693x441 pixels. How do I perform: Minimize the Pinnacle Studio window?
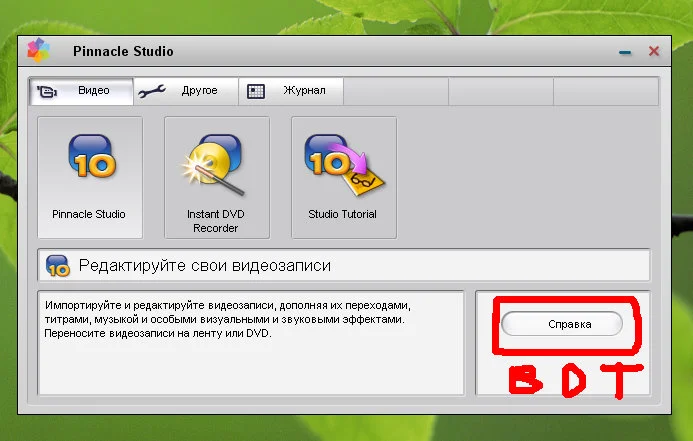coord(625,52)
